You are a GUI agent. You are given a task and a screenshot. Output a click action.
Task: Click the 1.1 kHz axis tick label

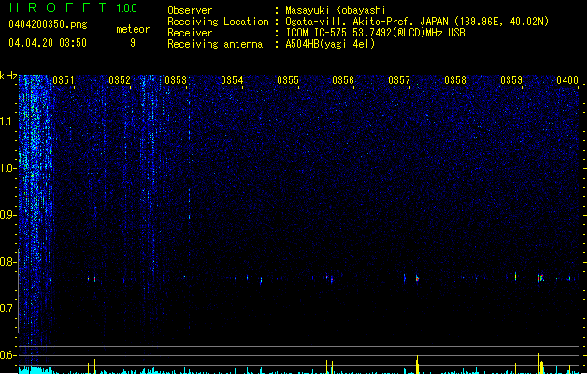[x=7, y=122]
